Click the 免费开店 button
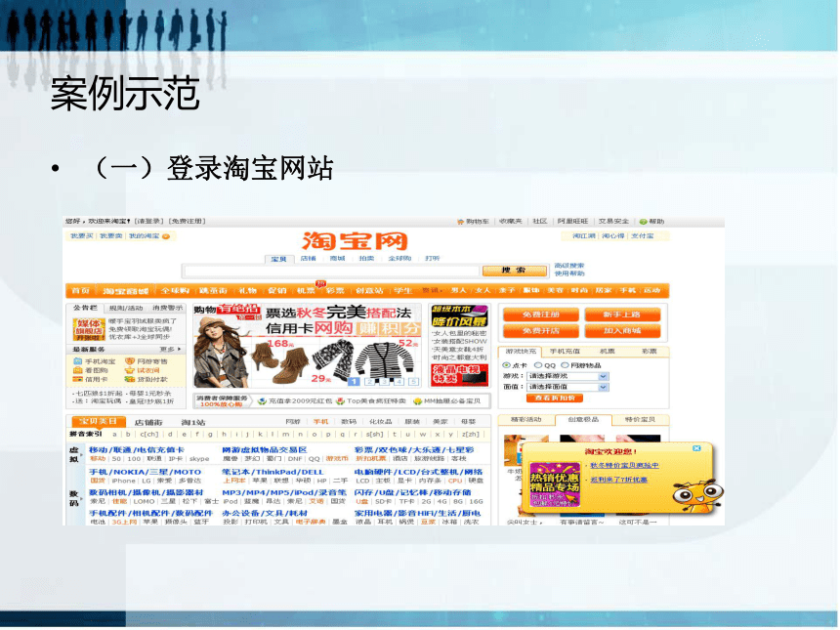The image size is (840, 630). 541,331
